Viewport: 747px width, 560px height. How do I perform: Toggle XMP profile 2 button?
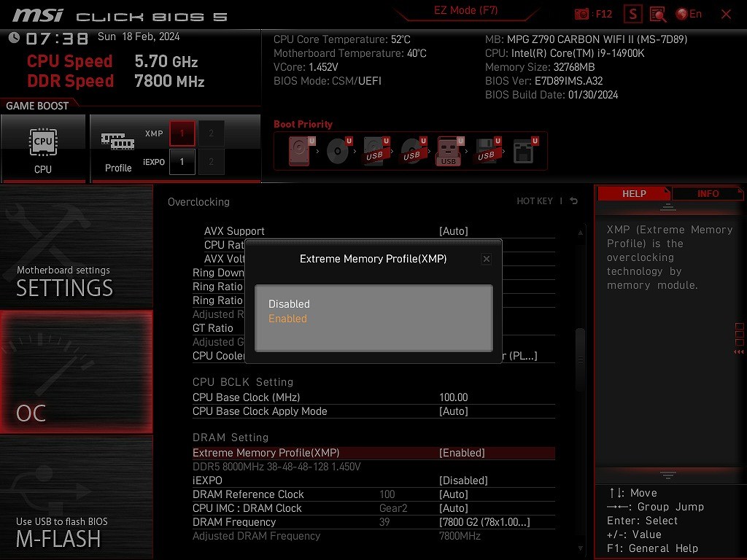coord(212,133)
